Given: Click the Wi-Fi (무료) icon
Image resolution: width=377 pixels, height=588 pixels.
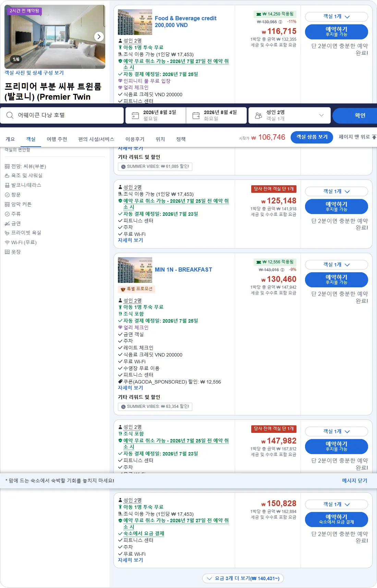Looking at the screenshot, I should 7,242.
